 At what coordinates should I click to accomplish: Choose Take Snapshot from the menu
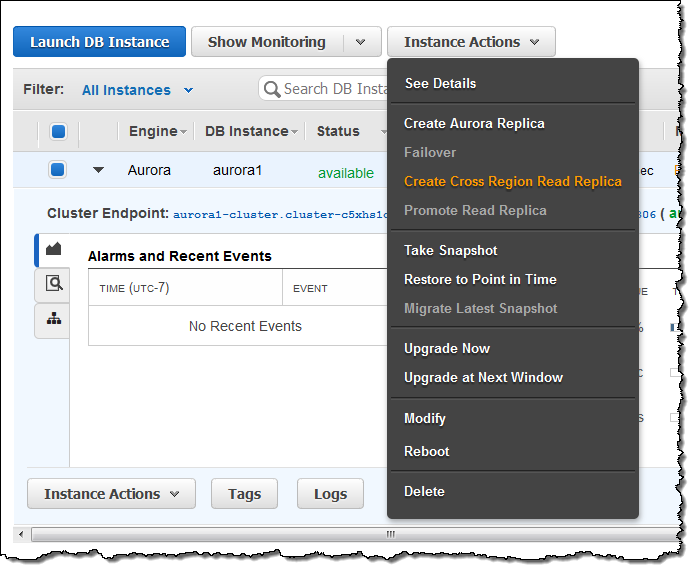click(450, 250)
